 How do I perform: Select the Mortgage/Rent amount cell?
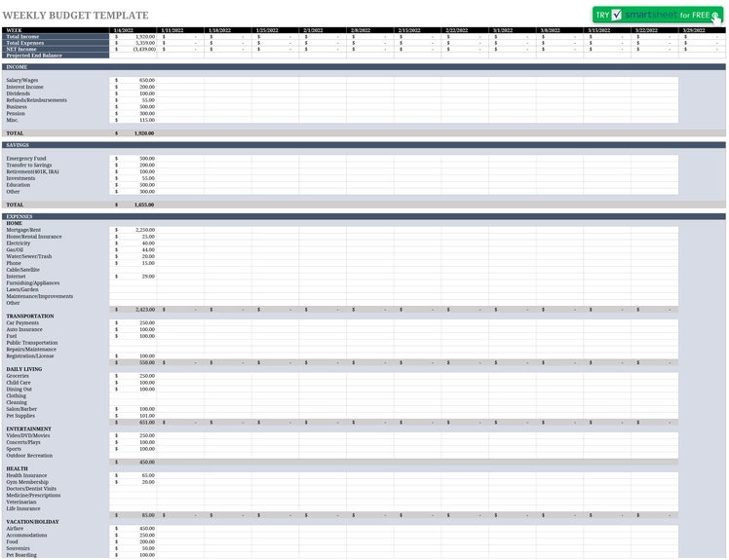click(x=133, y=230)
